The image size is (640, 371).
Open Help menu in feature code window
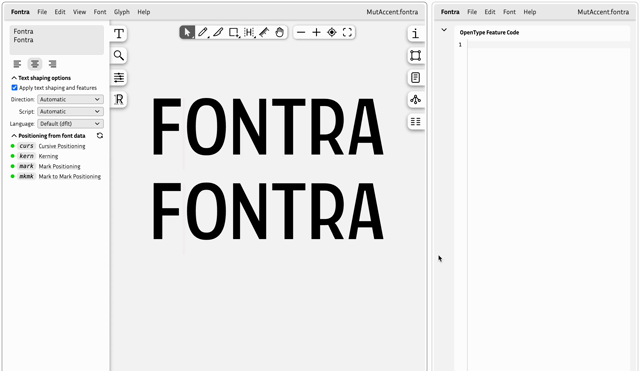click(530, 12)
